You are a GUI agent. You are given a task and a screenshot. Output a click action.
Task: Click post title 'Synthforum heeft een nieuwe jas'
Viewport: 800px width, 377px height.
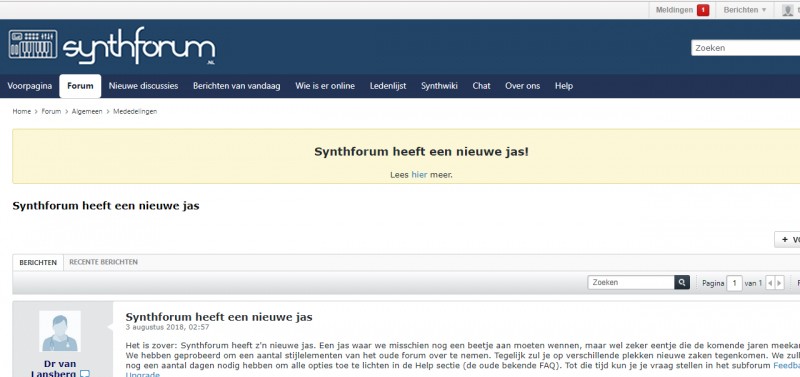(x=219, y=317)
